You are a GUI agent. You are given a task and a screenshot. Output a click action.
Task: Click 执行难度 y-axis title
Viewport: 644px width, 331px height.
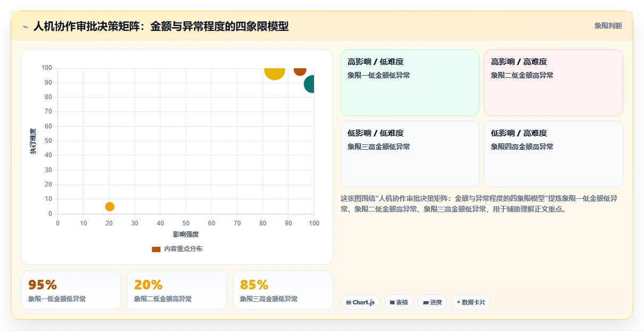(33, 141)
